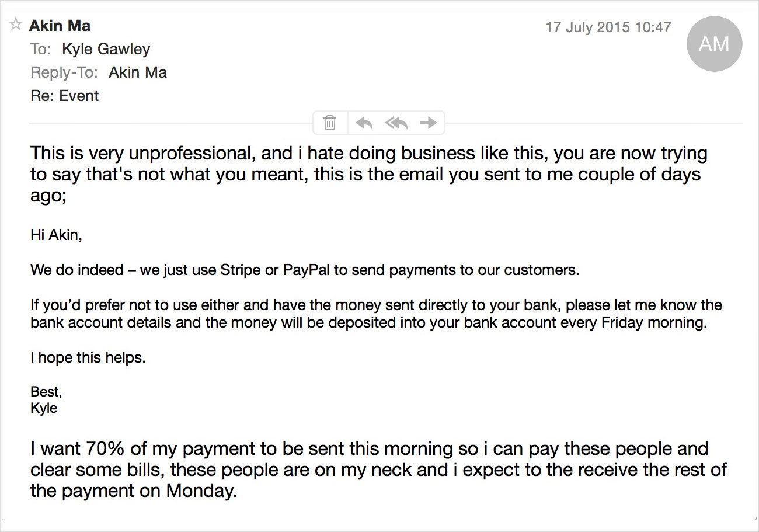Click the 'Hi Akin,' greeting line
Screen dimensions: 759x532
[x=56, y=235]
